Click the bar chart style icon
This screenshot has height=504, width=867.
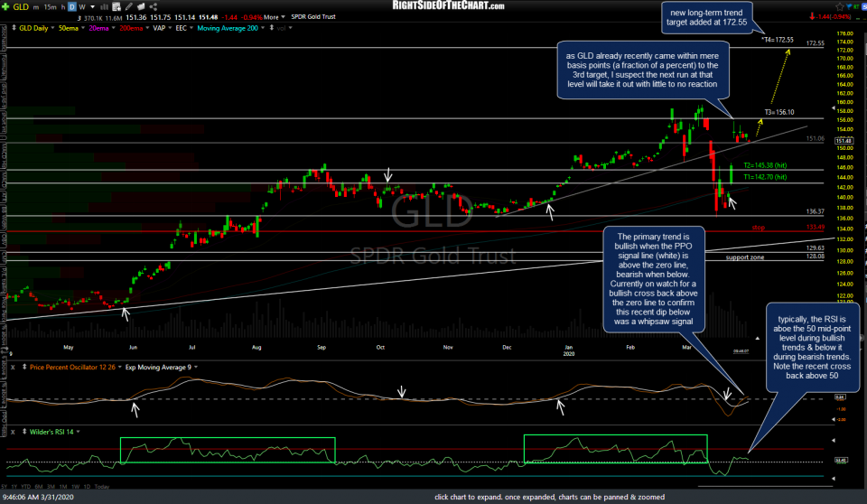tap(104, 7)
